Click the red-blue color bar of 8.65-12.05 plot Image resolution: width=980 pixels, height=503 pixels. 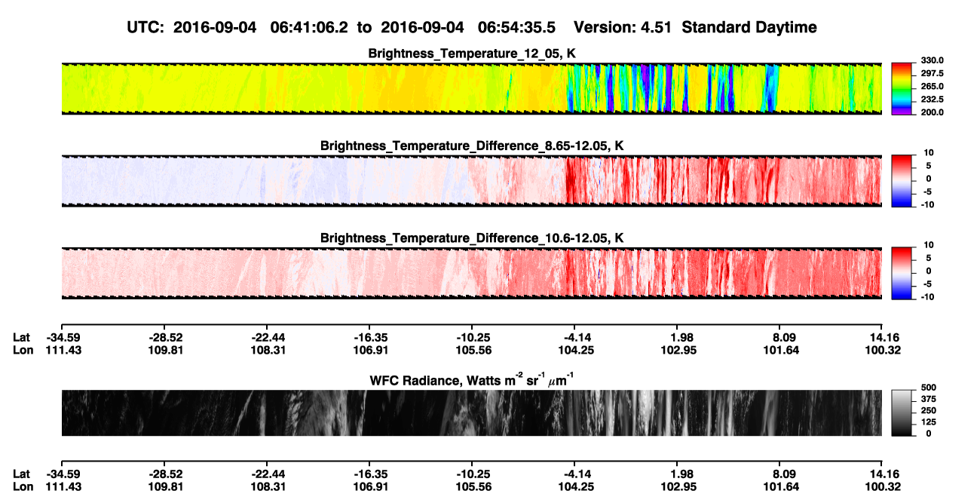(902, 180)
